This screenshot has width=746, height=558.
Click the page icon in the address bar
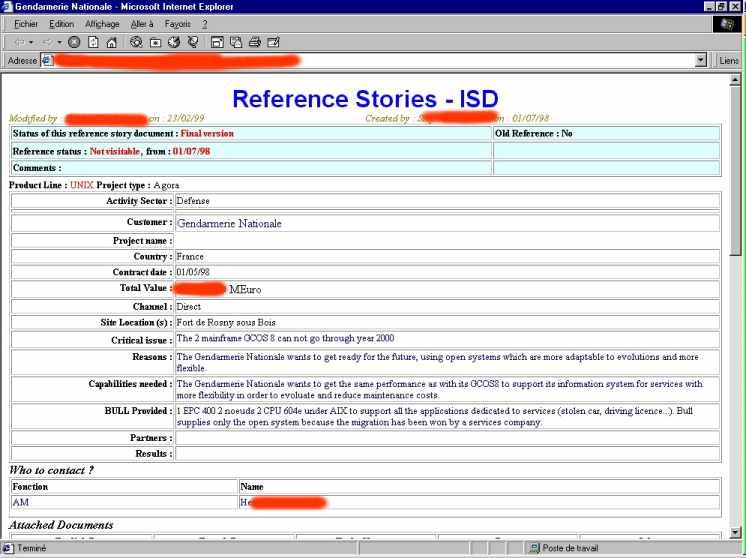pos(46,60)
